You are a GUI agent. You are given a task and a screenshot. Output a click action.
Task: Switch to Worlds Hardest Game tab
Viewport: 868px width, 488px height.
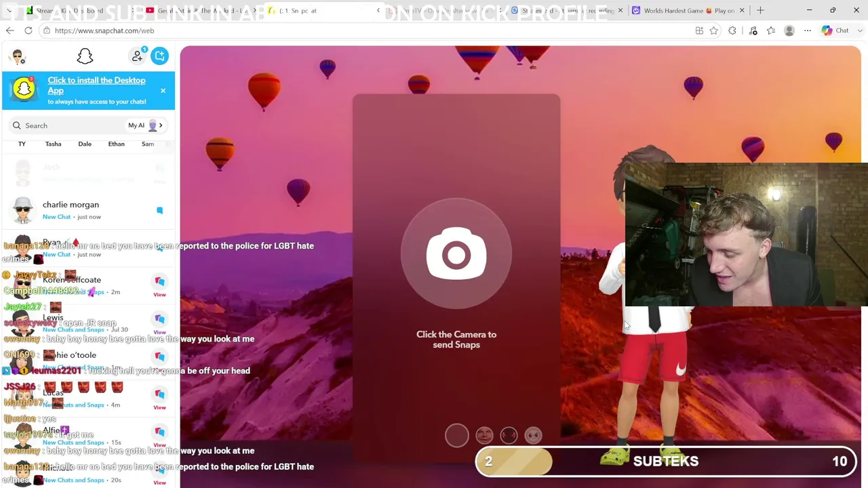[x=689, y=11]
